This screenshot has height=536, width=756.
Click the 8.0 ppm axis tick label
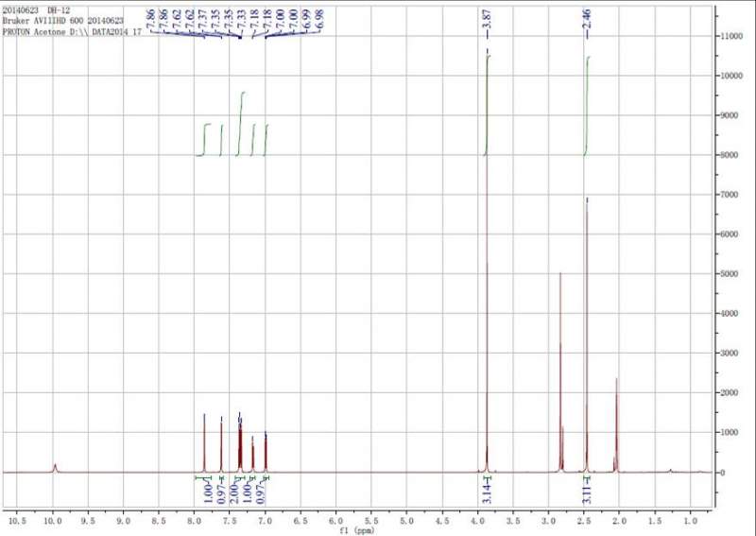[x=195, y=521]
